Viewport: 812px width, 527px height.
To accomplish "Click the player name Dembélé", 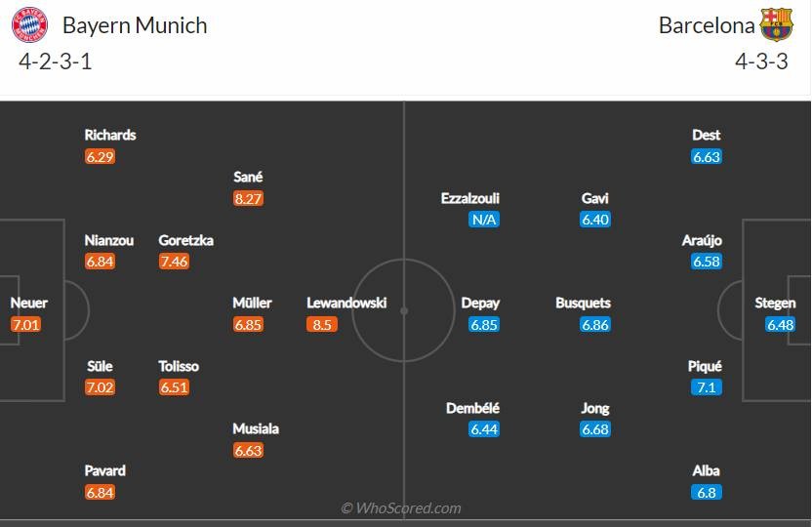I will point(472,408).
